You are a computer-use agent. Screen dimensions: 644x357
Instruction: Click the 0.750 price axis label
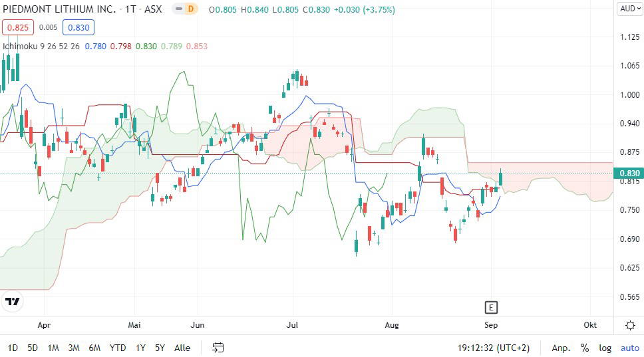[629, 210]
